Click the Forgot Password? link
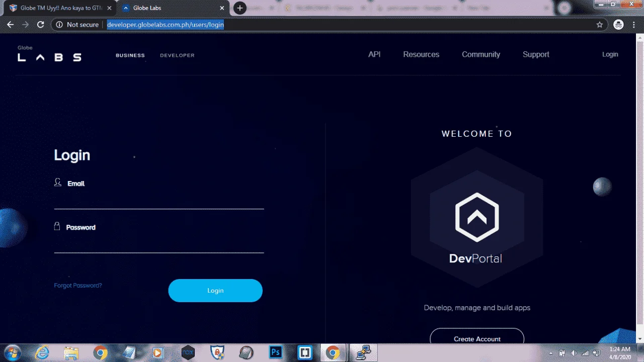The width and height of the screenshot is (644, 362). (78, 286)
